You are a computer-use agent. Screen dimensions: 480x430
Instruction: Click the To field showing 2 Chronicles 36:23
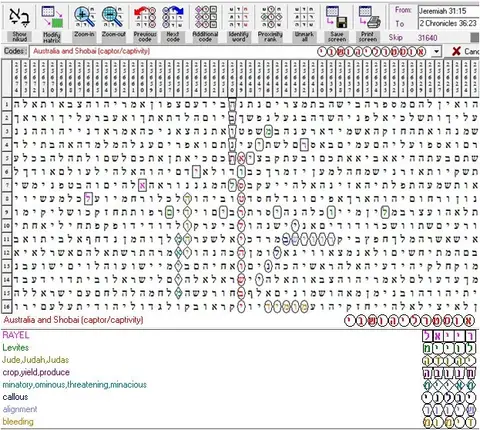pyautogui.click(x=449, y=23)
